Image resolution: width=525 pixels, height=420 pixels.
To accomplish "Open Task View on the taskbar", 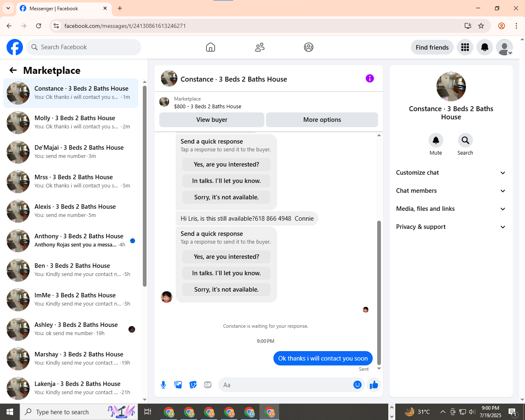I will [x=148, y=412].
